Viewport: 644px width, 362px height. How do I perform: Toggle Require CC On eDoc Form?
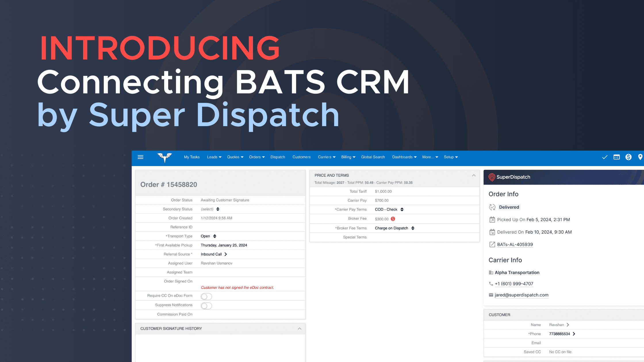click(206, 296)
